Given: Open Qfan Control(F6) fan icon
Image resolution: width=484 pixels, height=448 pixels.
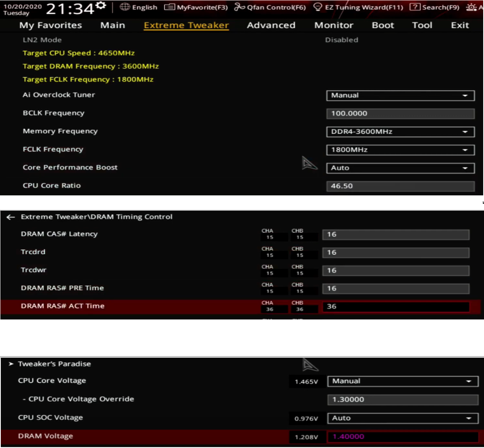Looking at the screenshot, I should coord(239,7).
